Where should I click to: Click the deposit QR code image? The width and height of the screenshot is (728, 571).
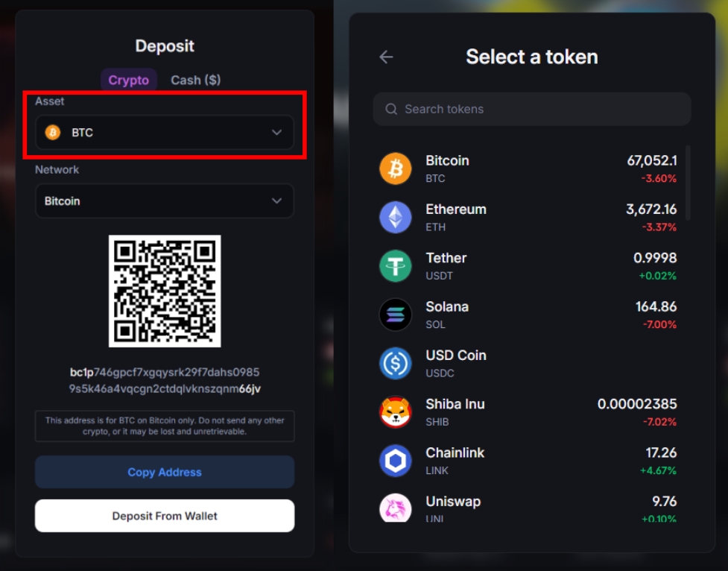[165, 291]
